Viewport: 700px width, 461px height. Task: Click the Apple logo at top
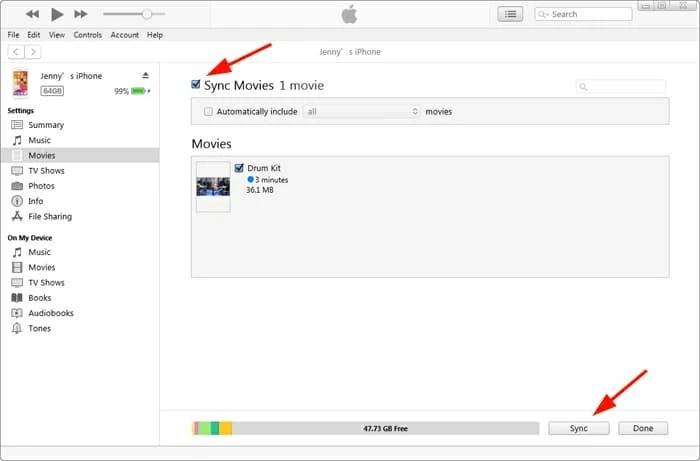click(x=350, y=14)
